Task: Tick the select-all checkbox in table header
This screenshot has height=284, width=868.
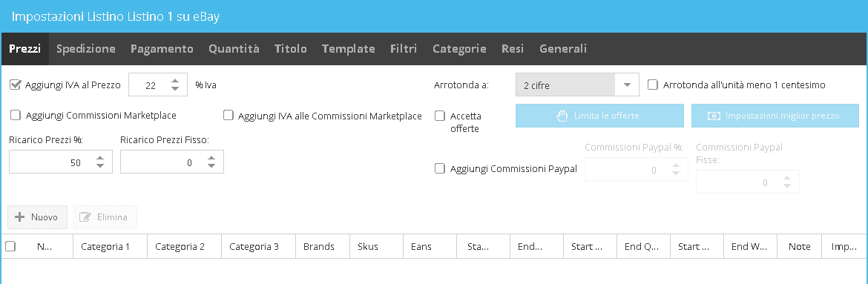Action: coord(10,246)
